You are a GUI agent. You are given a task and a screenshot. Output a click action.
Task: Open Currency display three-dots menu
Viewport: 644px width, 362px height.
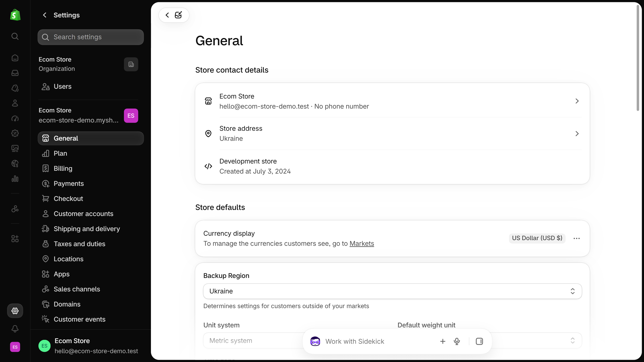click(x=577, y=238)
